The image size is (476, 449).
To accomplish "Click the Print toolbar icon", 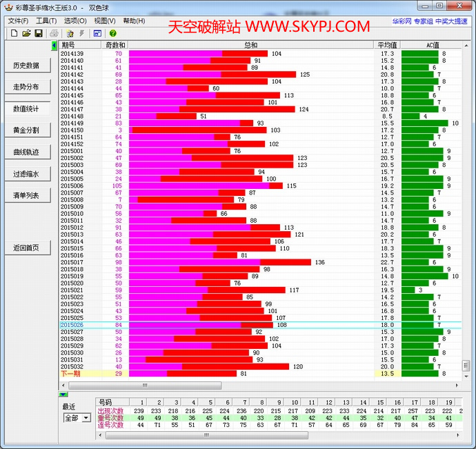I will [x=54, y=33].
